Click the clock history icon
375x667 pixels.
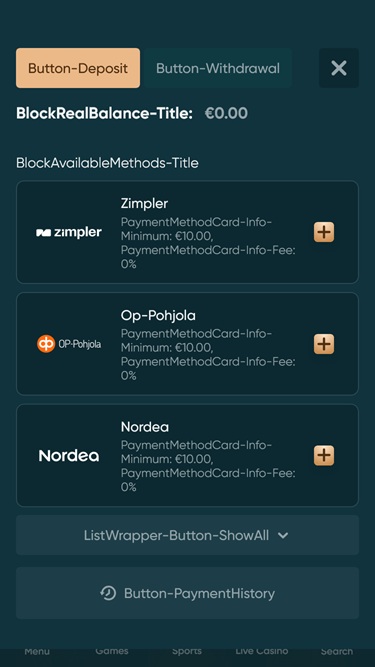(x=108, y=593)
